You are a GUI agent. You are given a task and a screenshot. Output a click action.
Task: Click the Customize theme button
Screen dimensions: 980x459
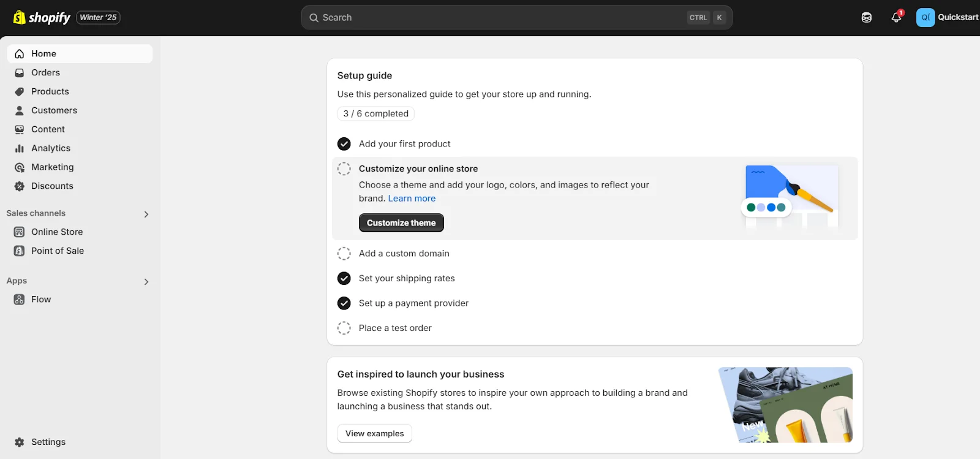pos(401,223)
